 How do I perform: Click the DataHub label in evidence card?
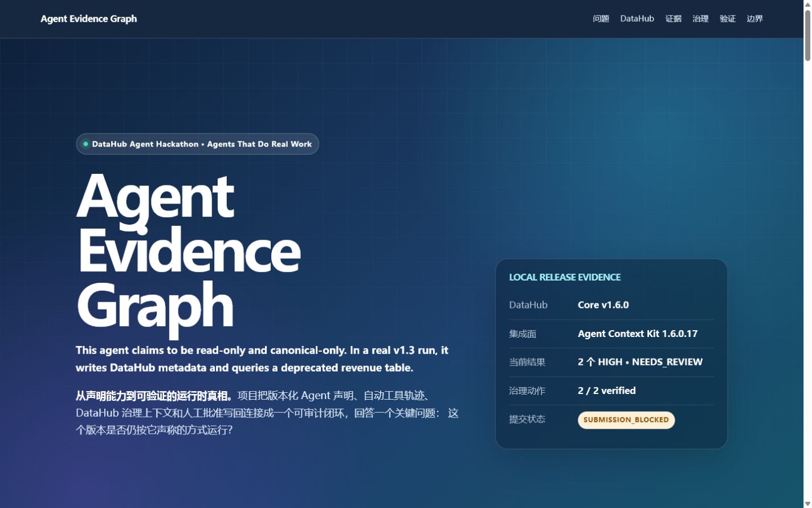point(528,305)
